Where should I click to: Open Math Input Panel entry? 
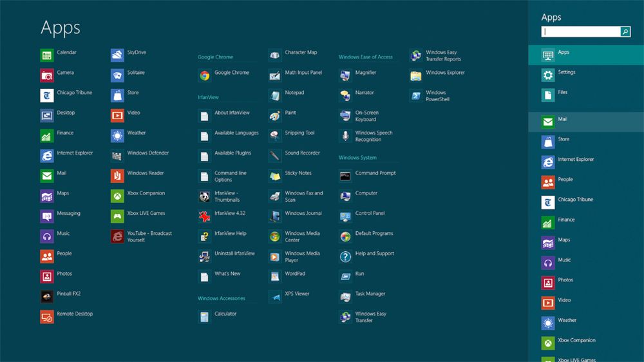click(296, 75)
